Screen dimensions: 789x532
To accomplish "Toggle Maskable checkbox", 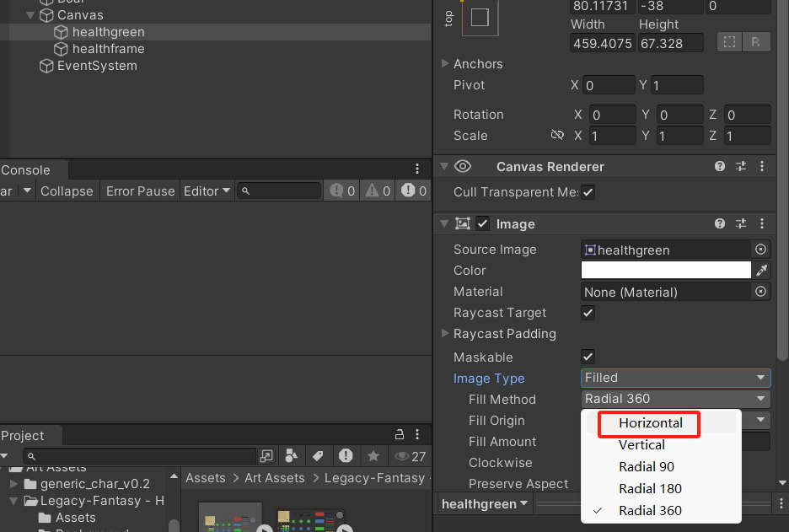I will tap(588, 357).
